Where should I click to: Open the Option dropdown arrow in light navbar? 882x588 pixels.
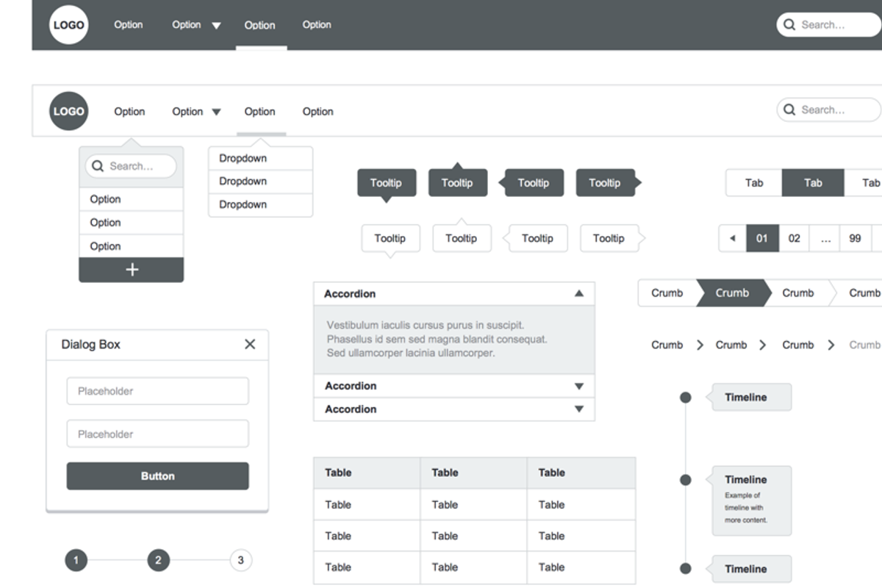click(x=216, y=112)
